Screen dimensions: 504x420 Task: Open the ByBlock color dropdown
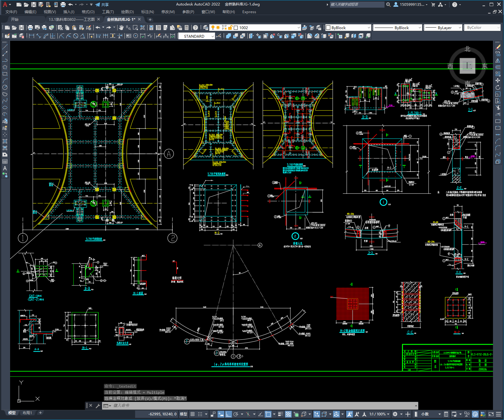coord(348,28)
